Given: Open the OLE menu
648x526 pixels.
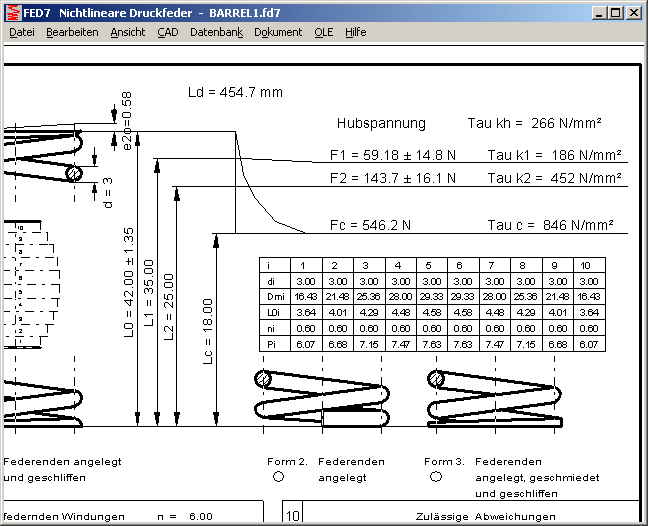Looking at the screenshot, I should 323,32.
